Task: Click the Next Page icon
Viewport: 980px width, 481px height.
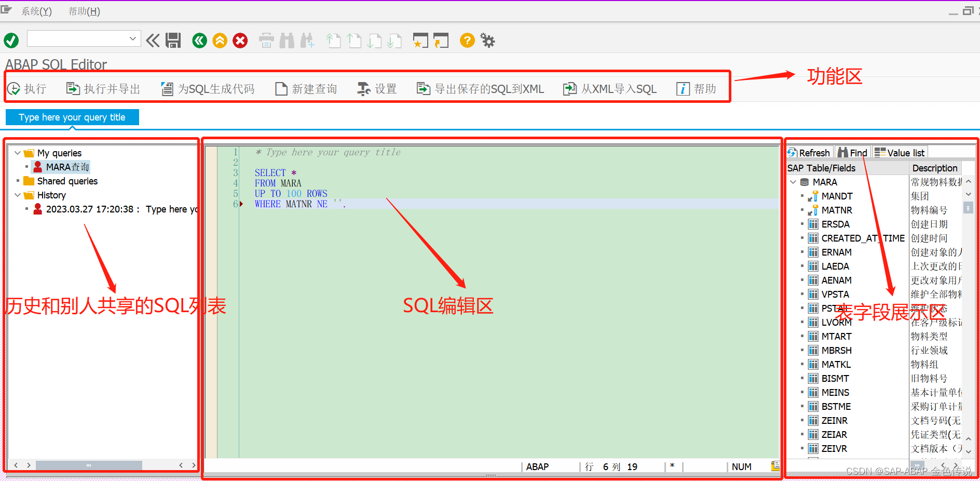Action: tap(374, 41)
